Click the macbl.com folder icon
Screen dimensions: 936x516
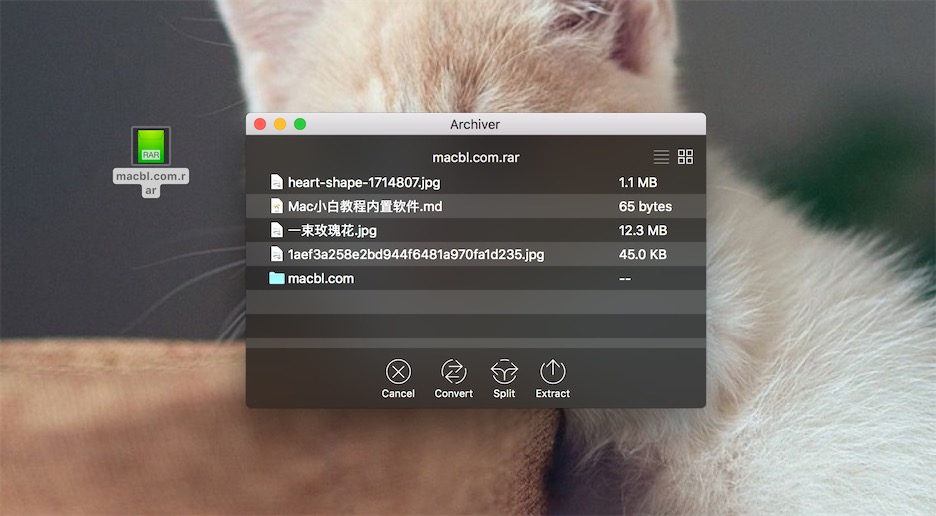(x=276, y=278)
